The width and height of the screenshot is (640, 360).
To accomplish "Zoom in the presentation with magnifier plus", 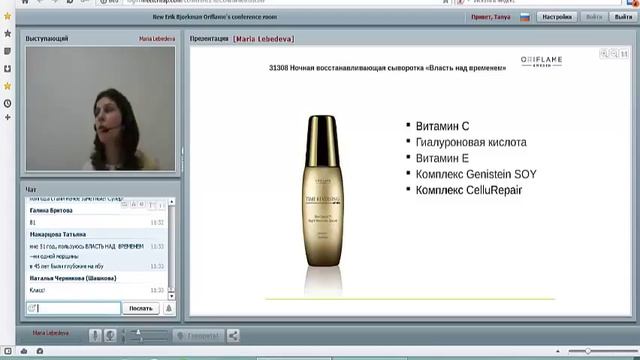I will click(604, 54).
